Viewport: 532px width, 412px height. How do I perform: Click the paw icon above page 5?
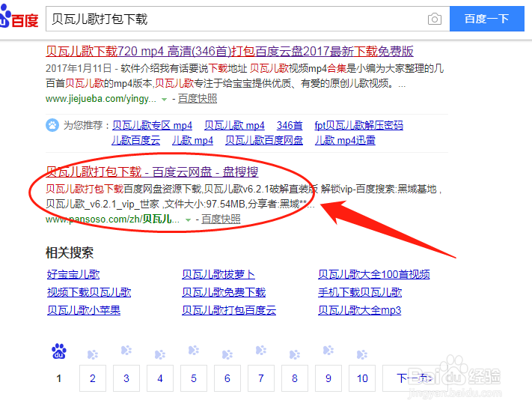tap(194, 350)
